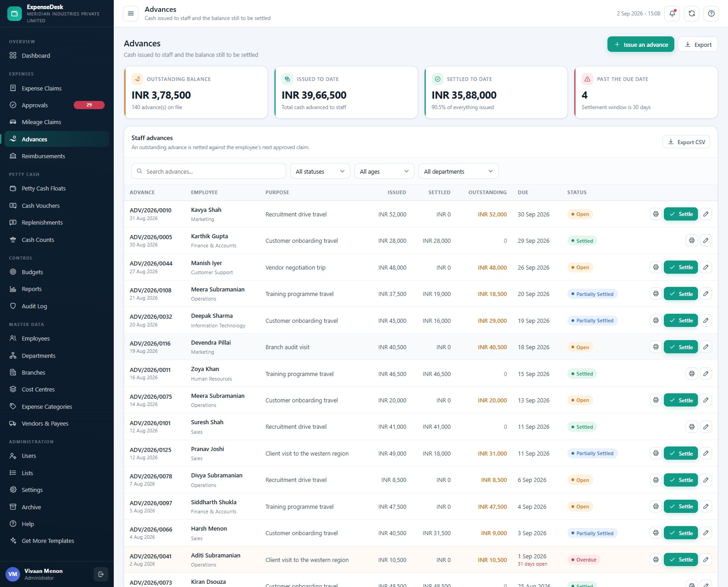Edit advance ADV/2026/0125 for Pranav Joshi
Image resolution: width=728 pixels, height=587 pixels.
click(x=706, y=453)
